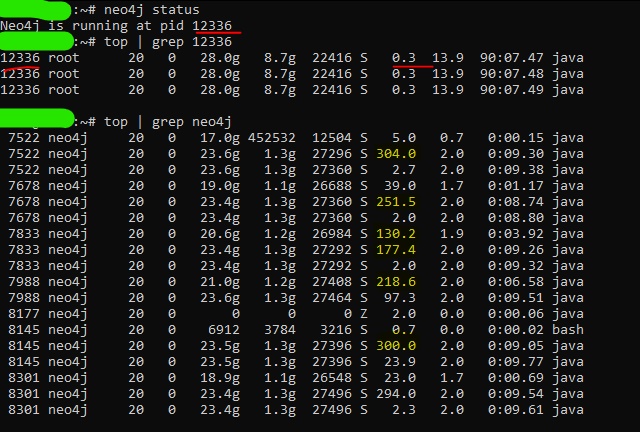Click the highlighted CPU value 0.7
This screenshot has height=432, width=640.
pyautogui.click(x=404, y=330)
